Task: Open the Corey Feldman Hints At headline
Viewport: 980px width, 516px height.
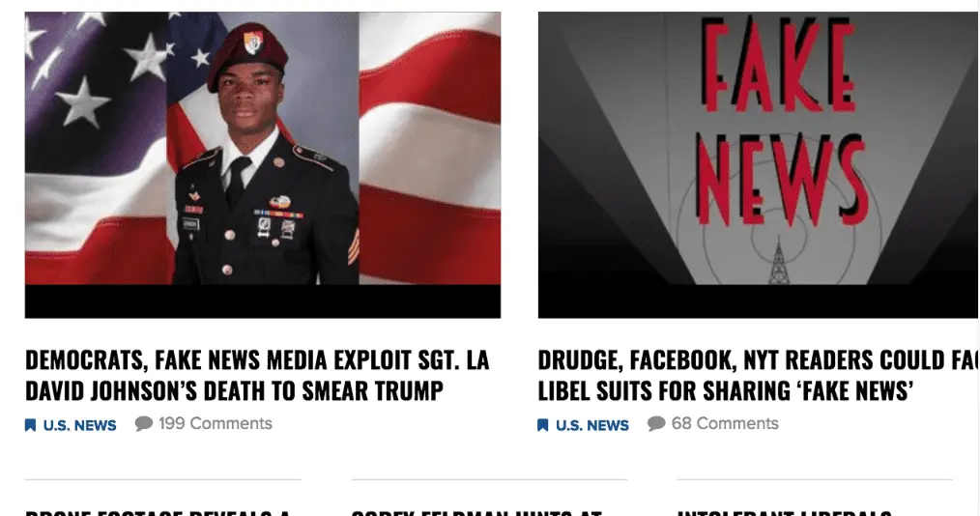Action: 476,513
